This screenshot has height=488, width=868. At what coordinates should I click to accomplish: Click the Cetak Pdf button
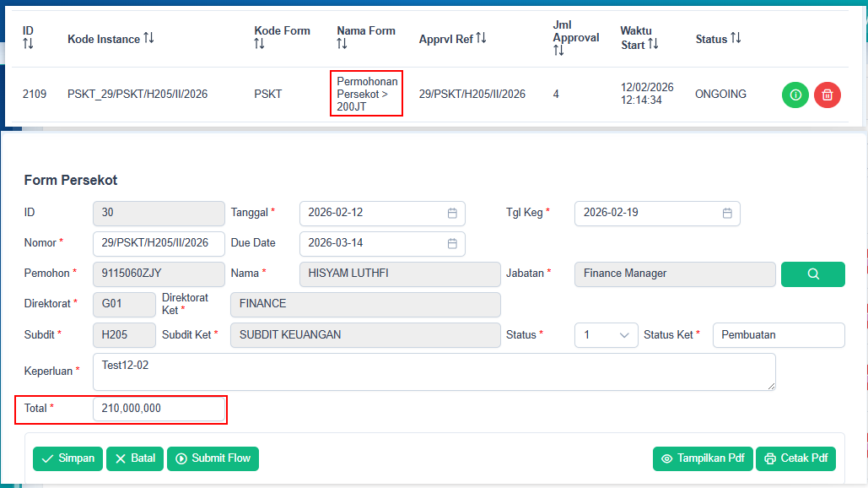pos(795,458)
